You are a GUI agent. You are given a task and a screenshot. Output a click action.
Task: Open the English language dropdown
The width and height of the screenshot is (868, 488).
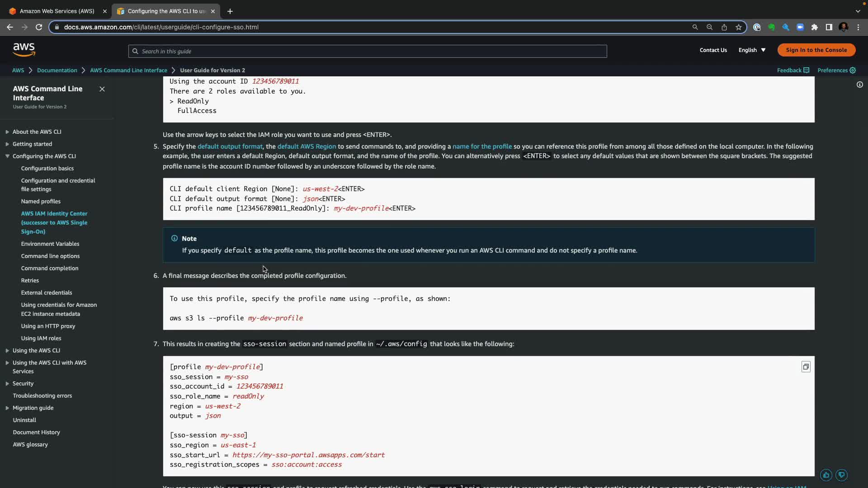click(752, 50)
